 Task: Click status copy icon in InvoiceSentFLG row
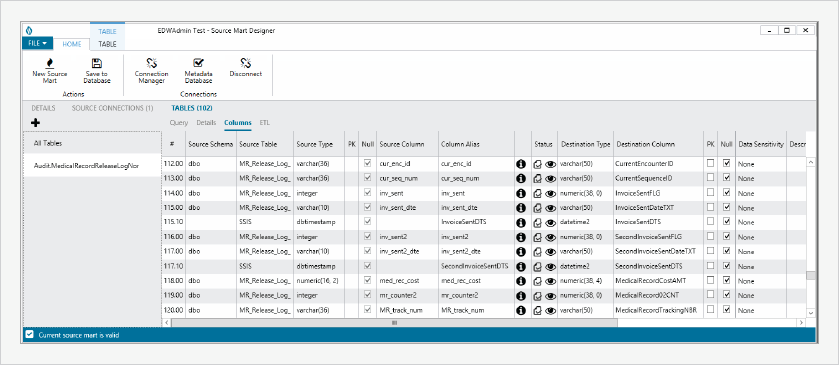point(538,194)
